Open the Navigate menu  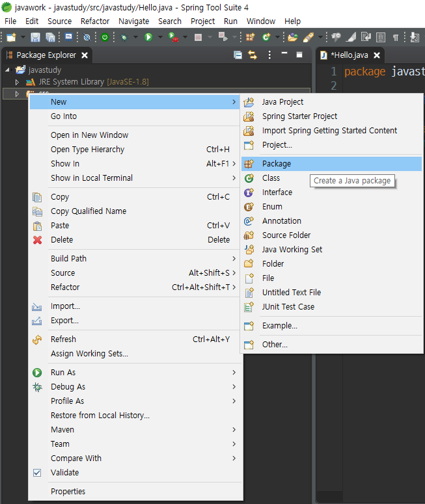(x=134, y=21)
